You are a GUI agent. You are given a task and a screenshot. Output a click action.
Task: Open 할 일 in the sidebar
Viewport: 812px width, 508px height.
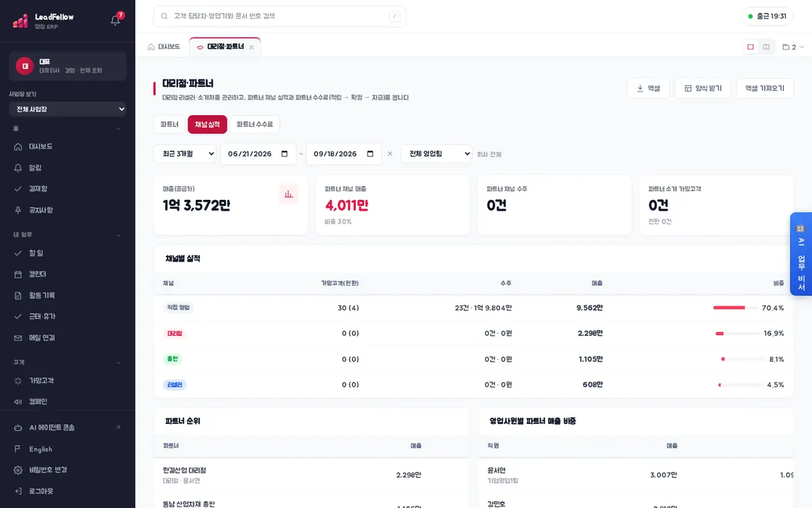[x=68, y=253]
